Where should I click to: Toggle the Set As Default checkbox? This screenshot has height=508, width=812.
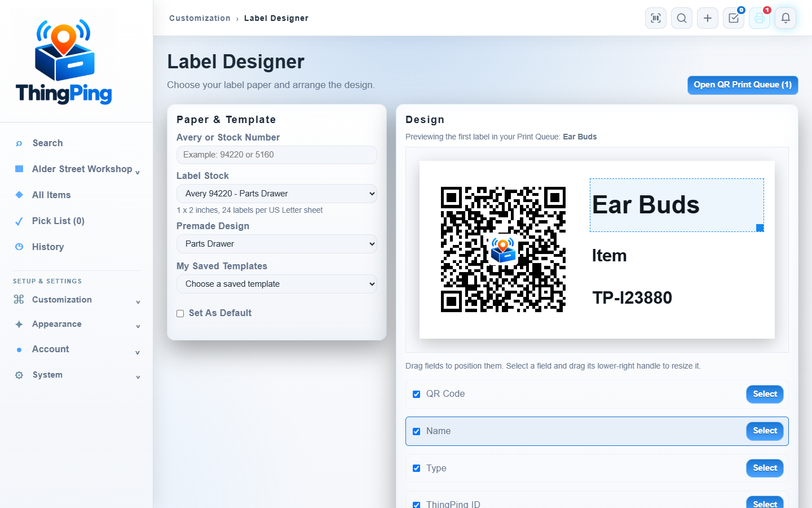point(180,313)
